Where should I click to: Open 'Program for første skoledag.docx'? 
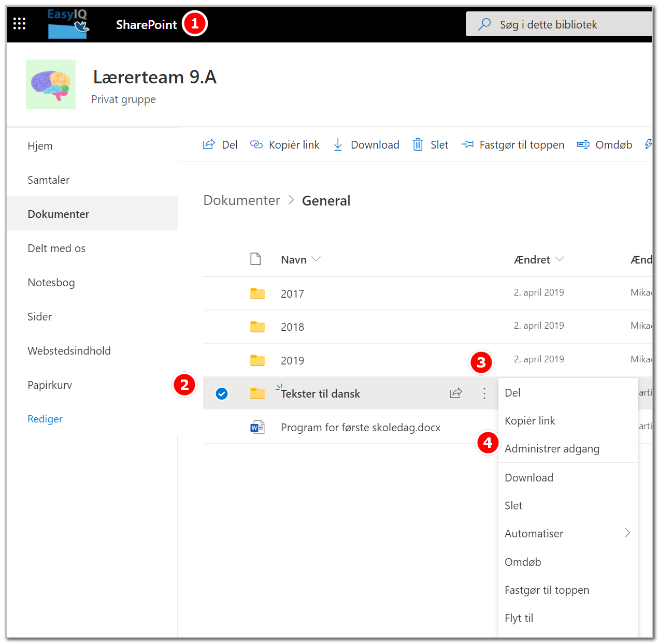[361, 428]
